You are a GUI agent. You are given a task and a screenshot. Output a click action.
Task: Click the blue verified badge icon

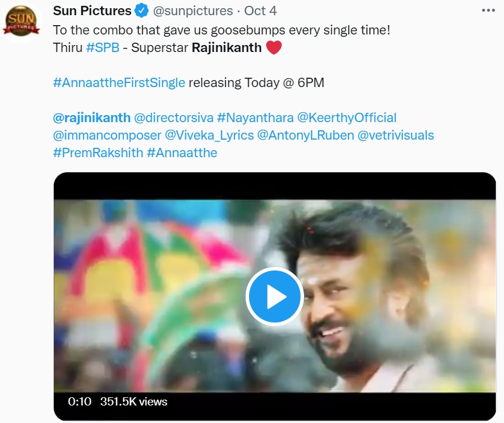point(141,11)
